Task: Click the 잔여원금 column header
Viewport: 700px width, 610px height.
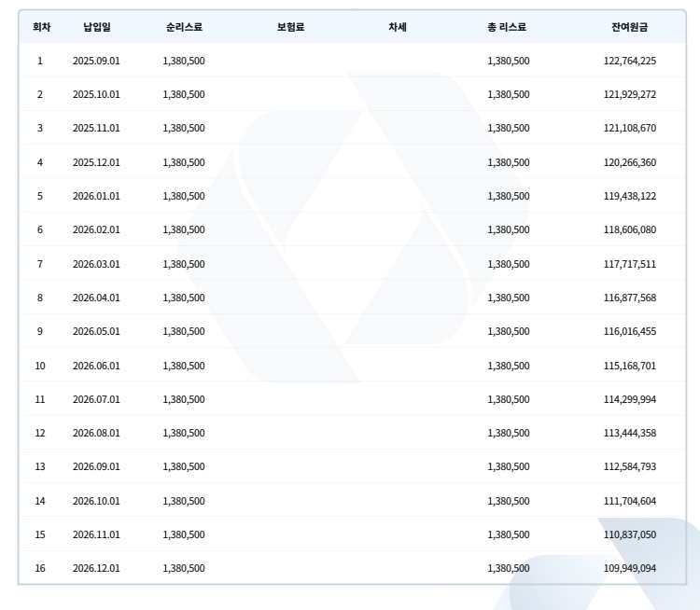Action: click(630, 27)
